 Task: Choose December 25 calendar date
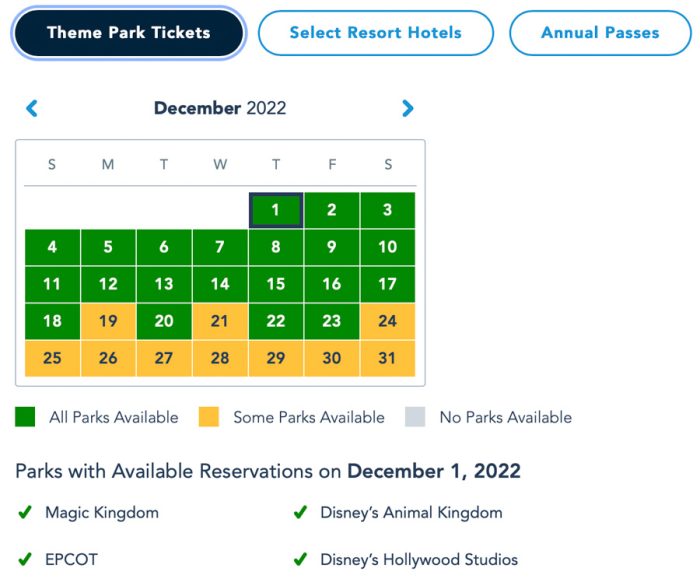(x=52, y=358)
